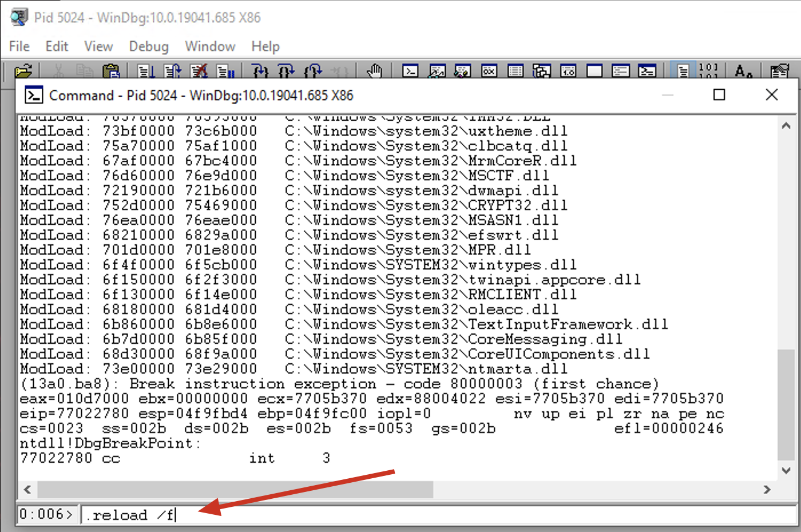Open the View menu
The height and width of the screenshot is (532, 801).
pos(98,46)
